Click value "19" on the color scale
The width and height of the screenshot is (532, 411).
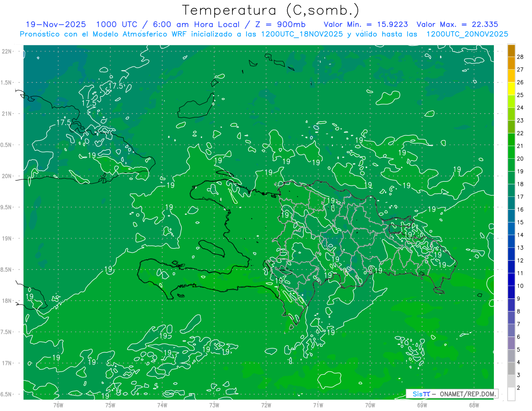coord(520,172)
